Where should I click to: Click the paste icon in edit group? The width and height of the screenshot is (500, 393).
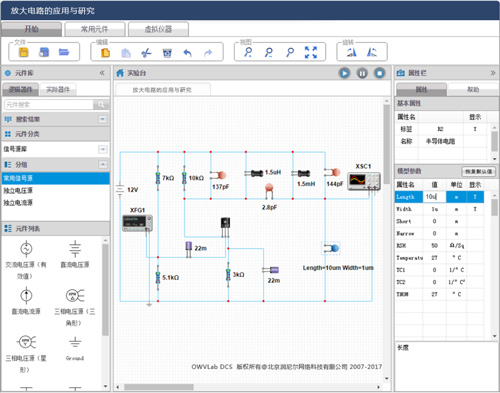coord(126,53)
